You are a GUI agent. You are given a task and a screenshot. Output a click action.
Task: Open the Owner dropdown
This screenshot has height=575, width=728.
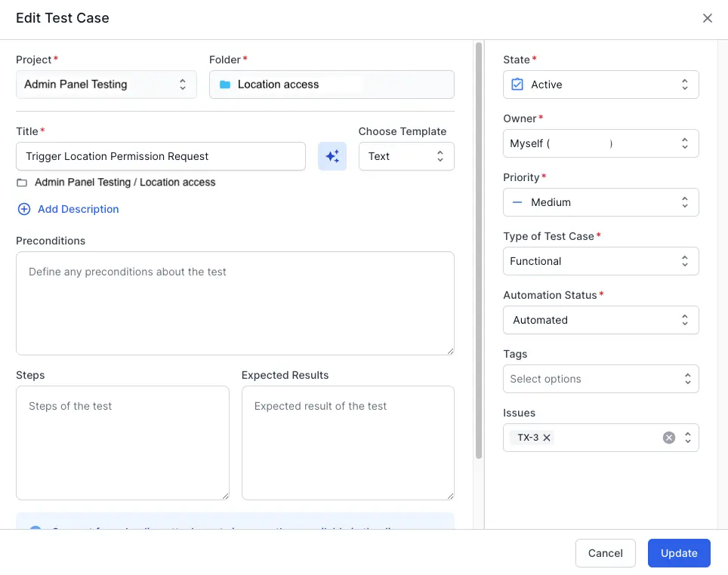coord(600,143)
